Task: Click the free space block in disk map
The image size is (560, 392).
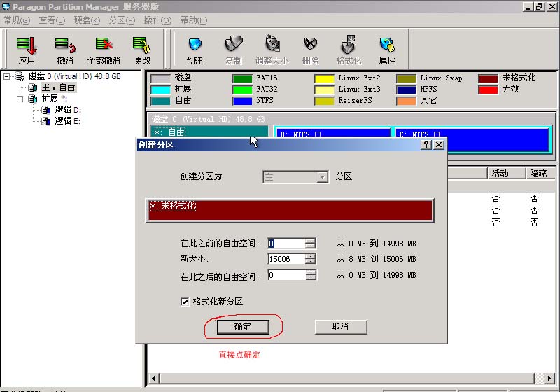Action: (209, 131)
